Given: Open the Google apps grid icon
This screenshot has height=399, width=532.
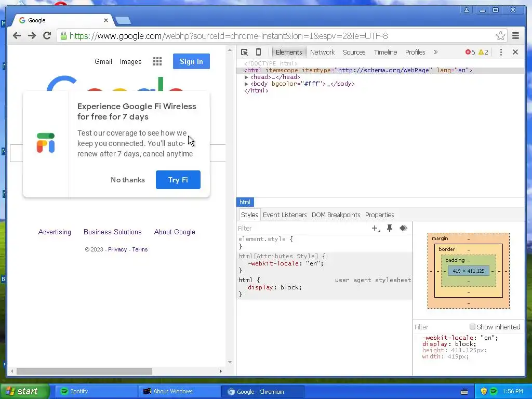Looking at the screenshot, I should 157,61.
